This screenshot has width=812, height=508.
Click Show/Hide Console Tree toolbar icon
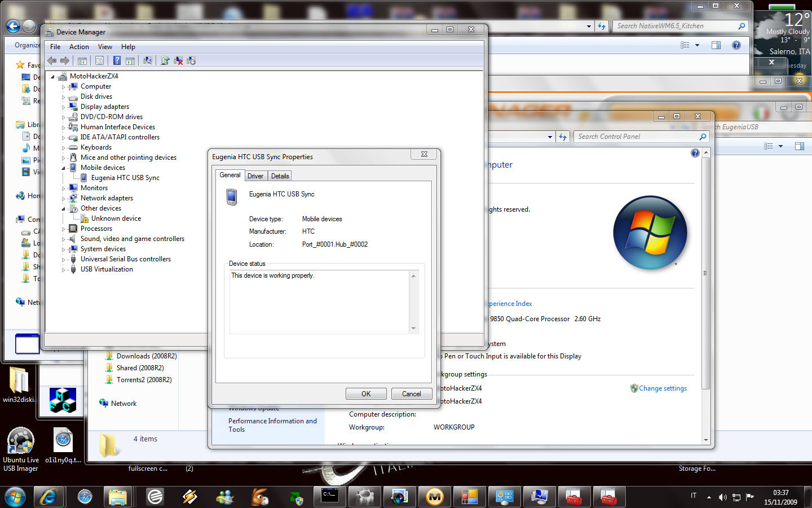(x=82, y=60)
